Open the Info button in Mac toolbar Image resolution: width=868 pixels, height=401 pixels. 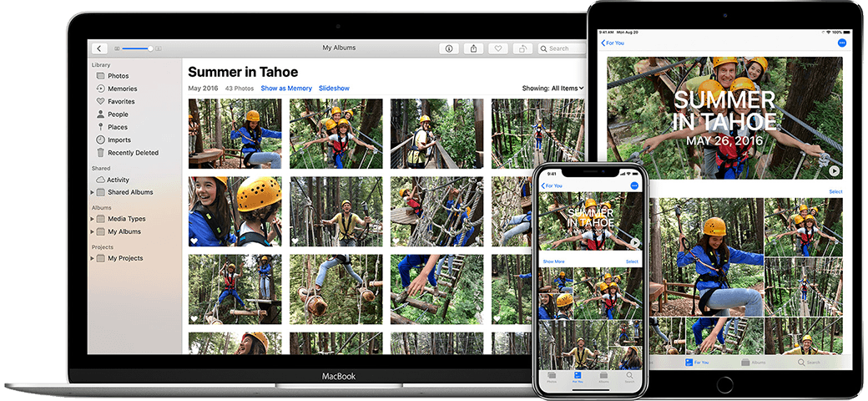point(449,48)
